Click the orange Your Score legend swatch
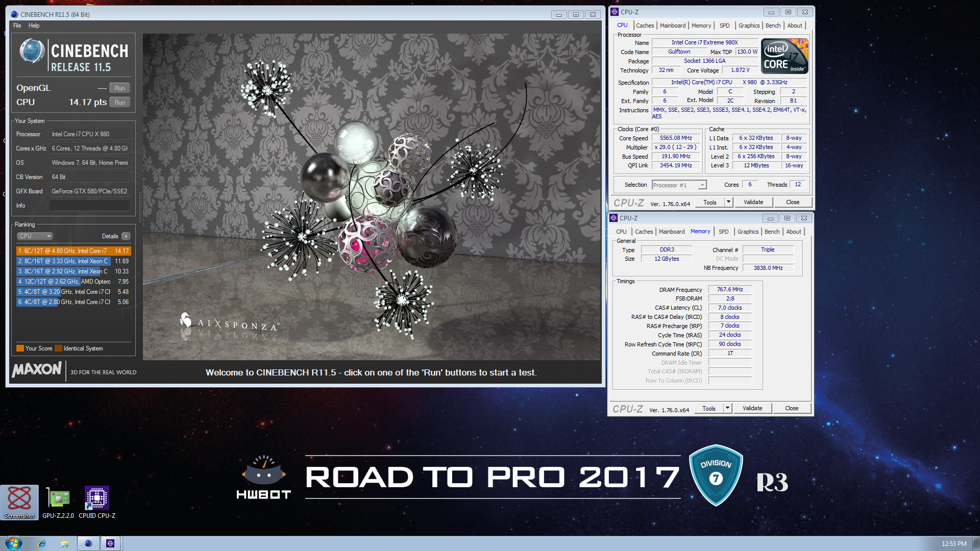Image resolution: width=980 pixels, height=551 pixels. 20,348
